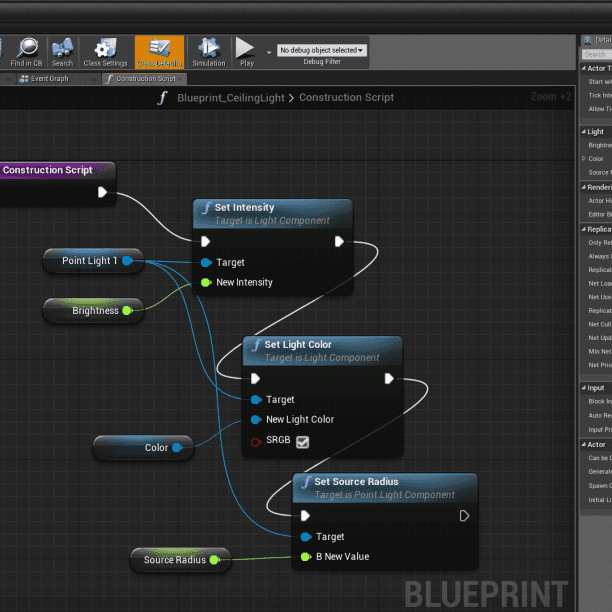The height and width of the screenshot is (612, 612).
Task: Select the Set Intensity node header
Action: tap(272, 213)
